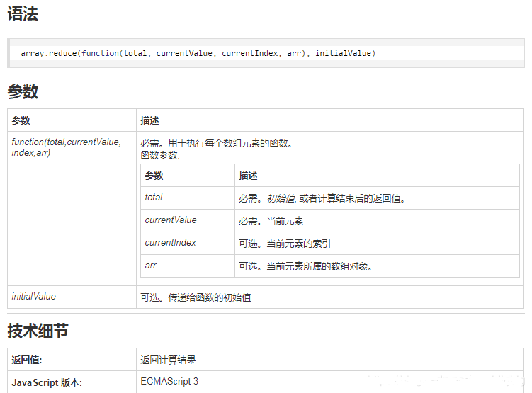Click the text 必需。用于执行每个数组元素的函数。

tap(217, 143)
